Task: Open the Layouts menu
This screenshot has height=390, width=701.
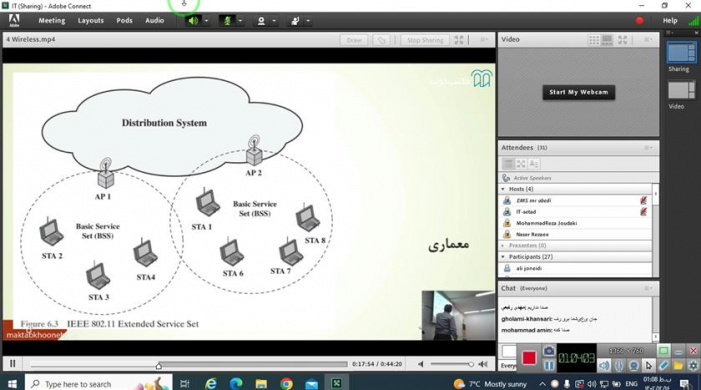Action: [90, 21]
